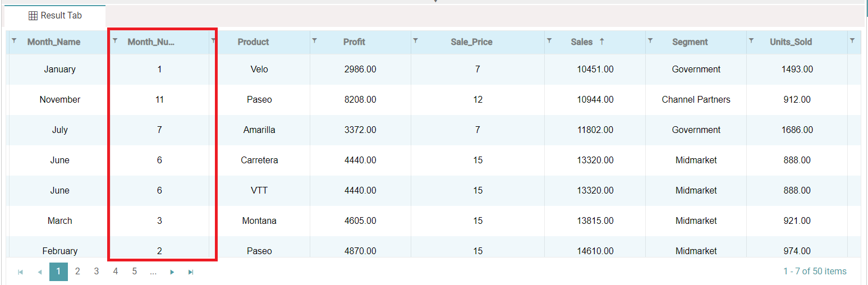Screen dimensions: 868x285
Task: Go to page 5 in pager
Action: pyautogui.click(x=134, y=272)
